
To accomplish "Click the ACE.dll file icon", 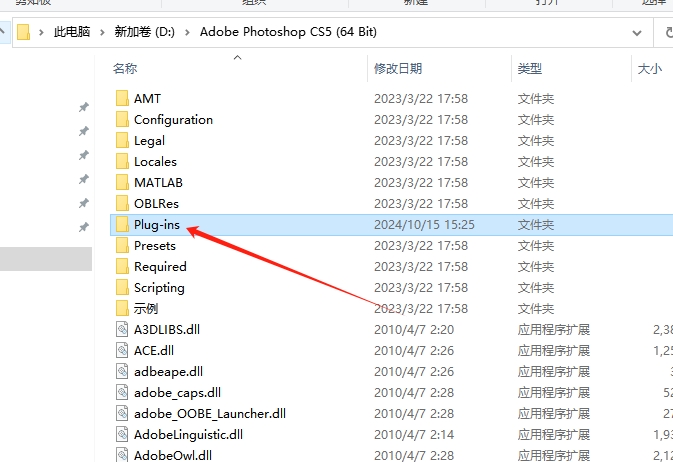I will point(122,351).
